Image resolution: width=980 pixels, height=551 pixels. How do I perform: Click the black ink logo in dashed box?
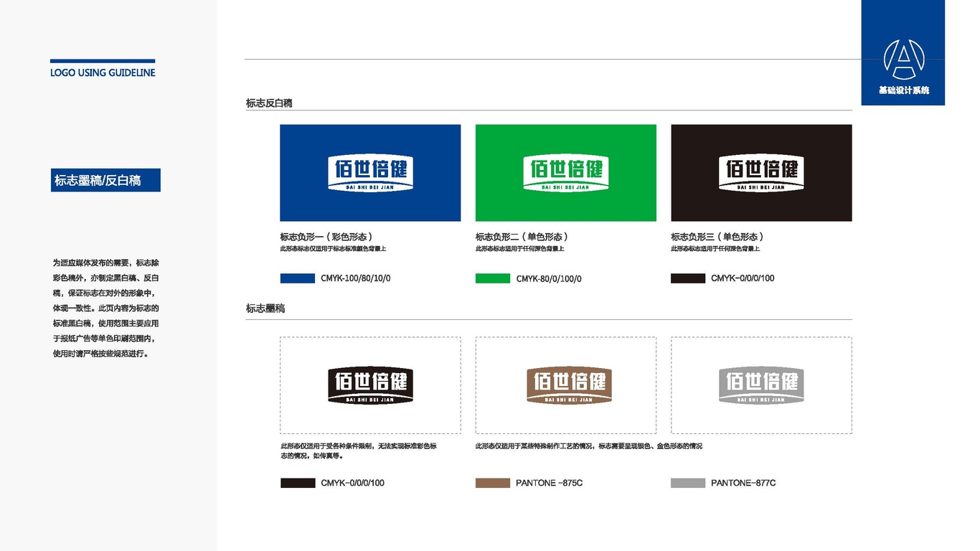click(x=370, y=385)
